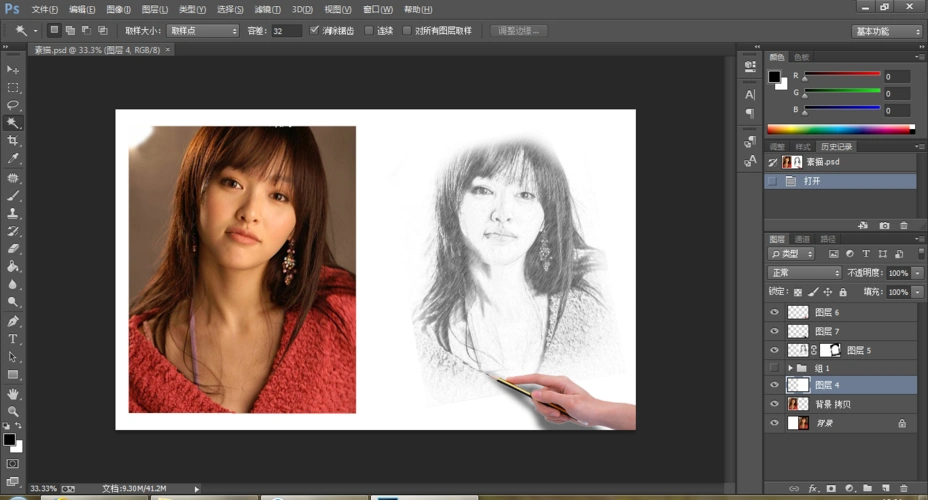Click the add layer style fx icon
928x500 pixels.
click(x=813, y=488)
